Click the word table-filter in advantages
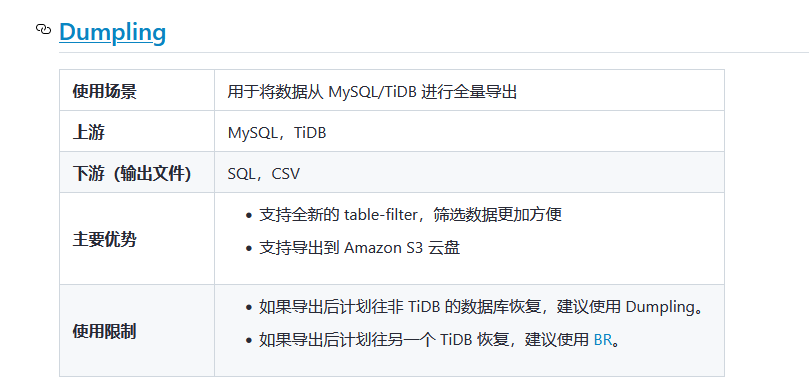The height and width of the screenshot is (377, 809). click(380, 215)
